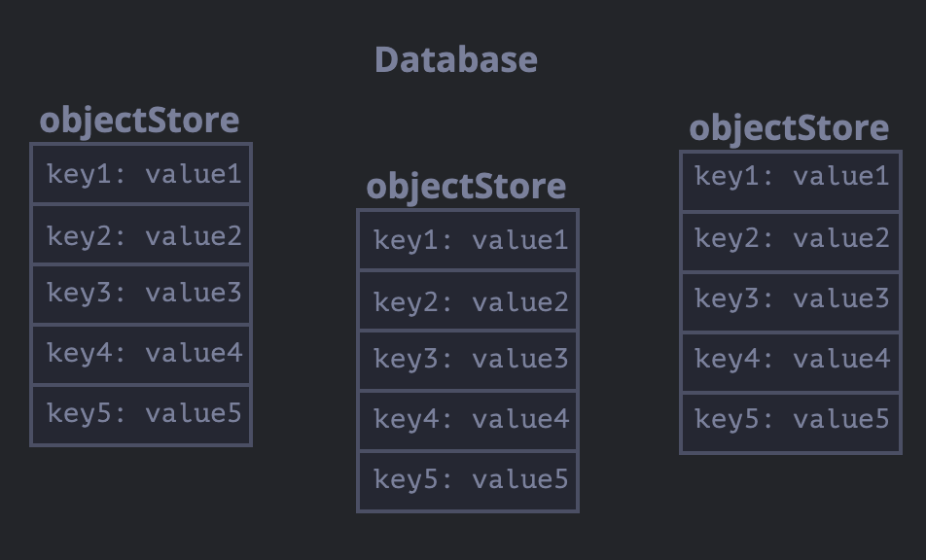Pick key3: value3 row in middle objectStore
This screenshot has height=560, width=926.
point(469,360)
